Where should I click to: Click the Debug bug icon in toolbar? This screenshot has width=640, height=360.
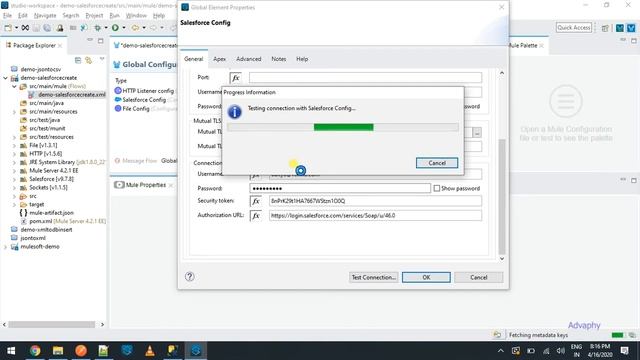(97, 28)
